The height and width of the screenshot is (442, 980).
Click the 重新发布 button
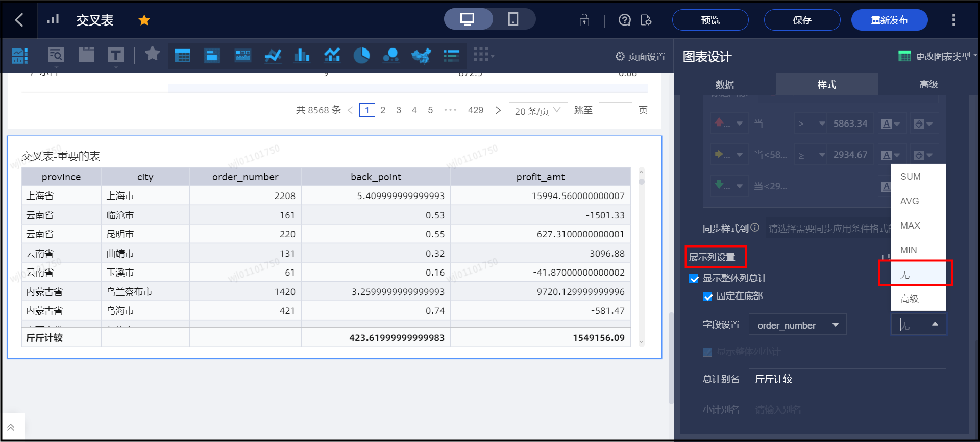[x=889, y=20]
